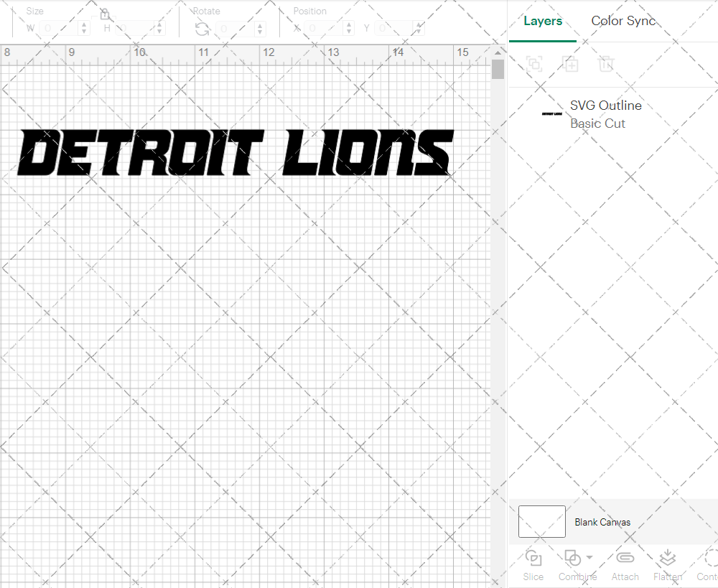Click the Delete layer trash icon
The image size is (718, 588).
pos(607,64)
